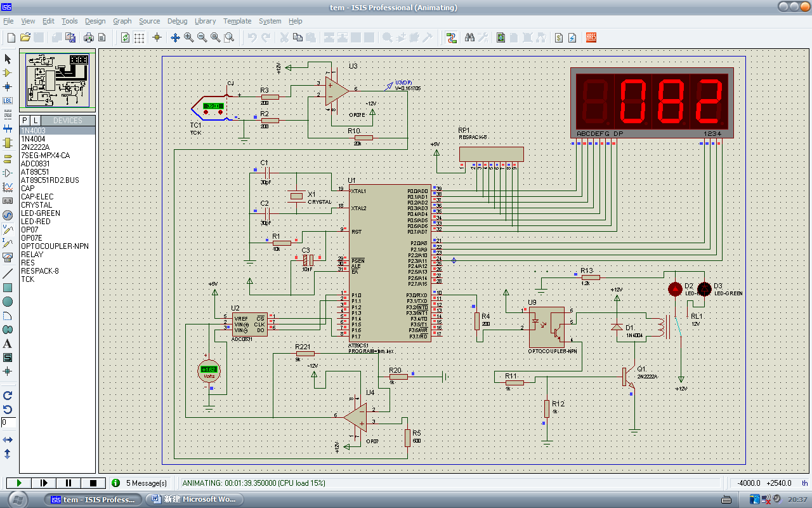Toggle the Wire Auto-router icon
Viewport: 812px width, 508px height.
pos(451,37)
